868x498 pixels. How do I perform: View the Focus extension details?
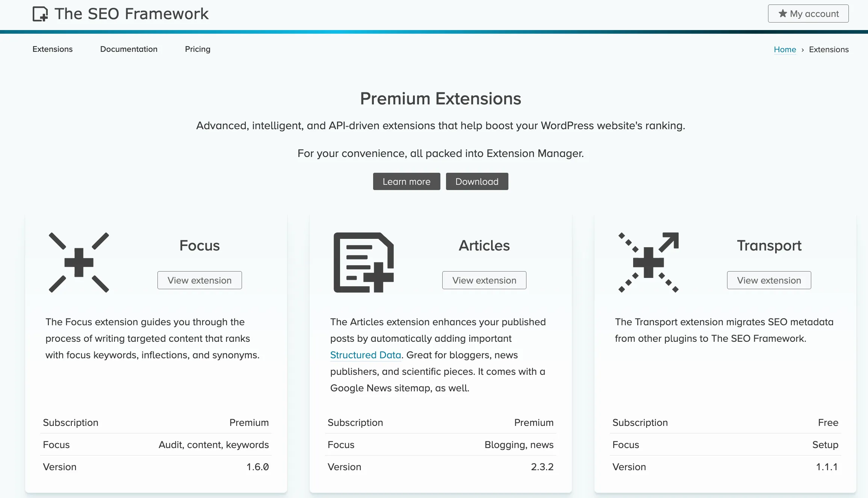click(x=200, y=280)
